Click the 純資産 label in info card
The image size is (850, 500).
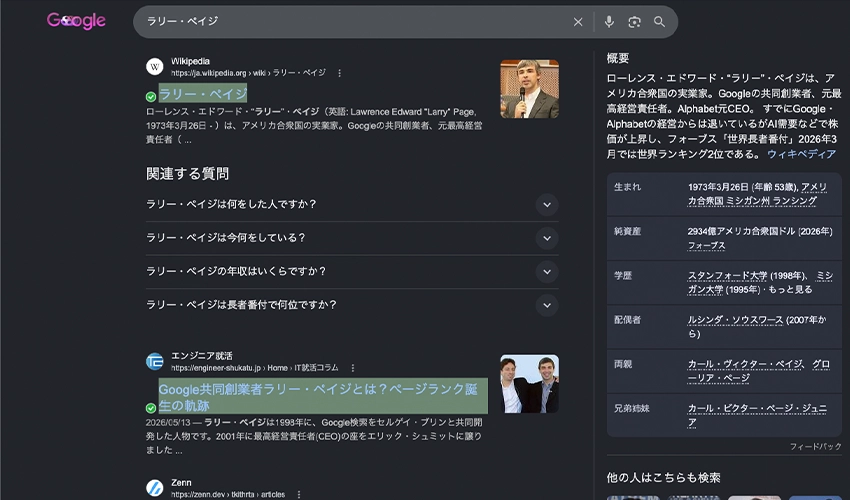point(627,231)
